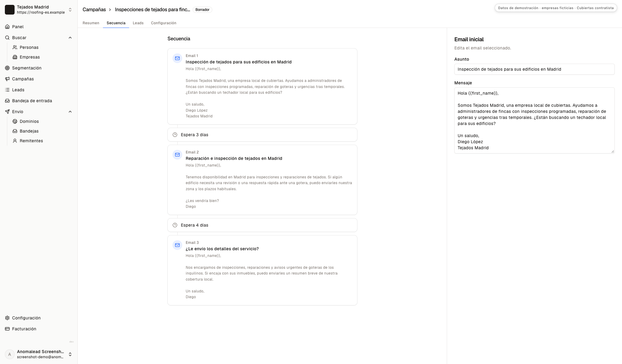The width and height of the screenshot is (622, 364).
Task: Open the Leads tab of the campaign
Action: (138, 23)
